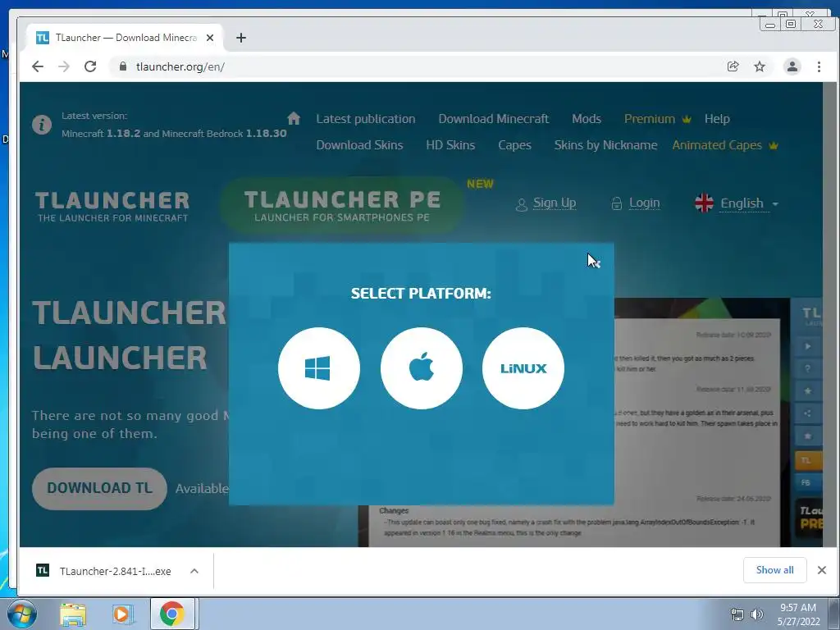
Task: Go back with the browser back arrow
Action: pyautogui.click(x=38, y=66)
